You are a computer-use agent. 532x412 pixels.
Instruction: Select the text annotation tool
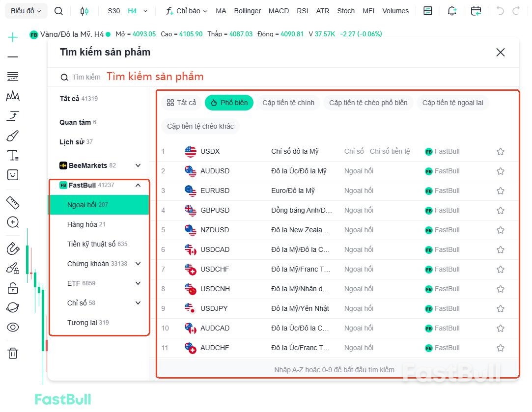pyautogui.click(x=13, y=155)
